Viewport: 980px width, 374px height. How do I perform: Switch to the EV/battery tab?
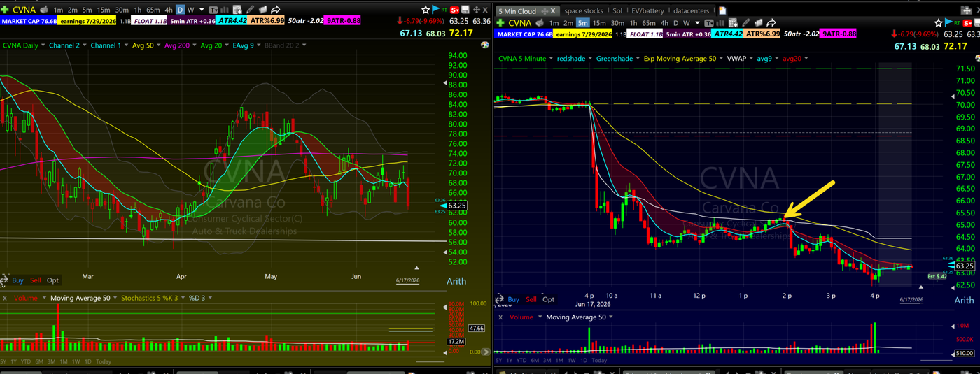[x=647, y=10]
